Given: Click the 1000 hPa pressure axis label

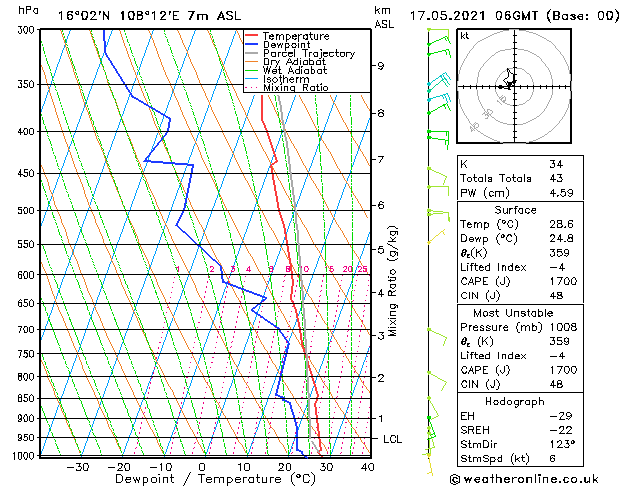Looking at the screenshot, I should coord(25,456).
